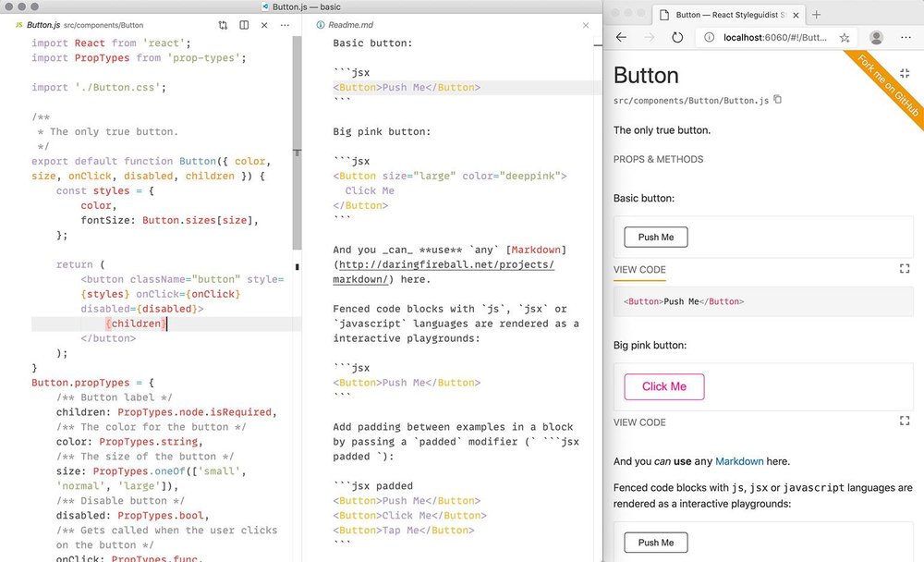This screenshot has width=924, height=562.
Task: Click the 'fontSize: Button.sizes[size]' line
Action: point(170,220)
